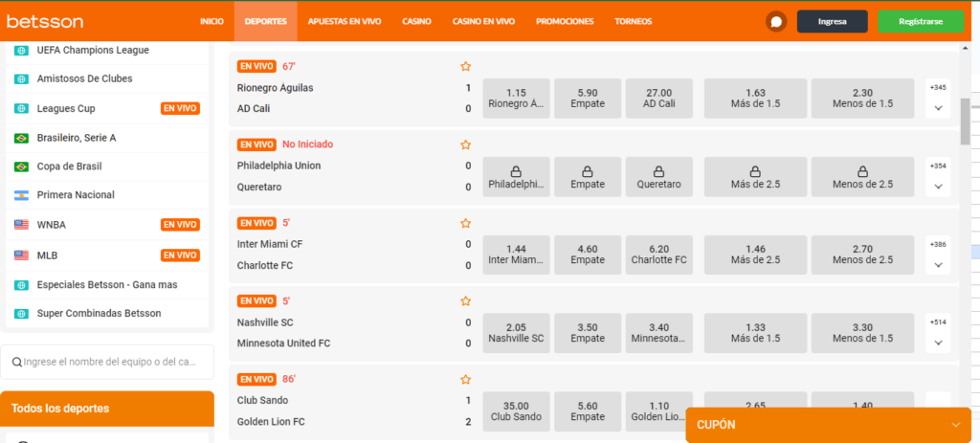Open the TORNEOS tab

coord(634,21)
